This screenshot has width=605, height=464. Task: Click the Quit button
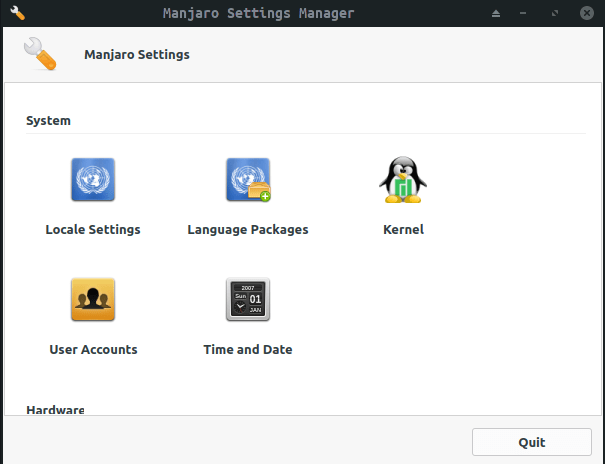[x=531, y=442]
